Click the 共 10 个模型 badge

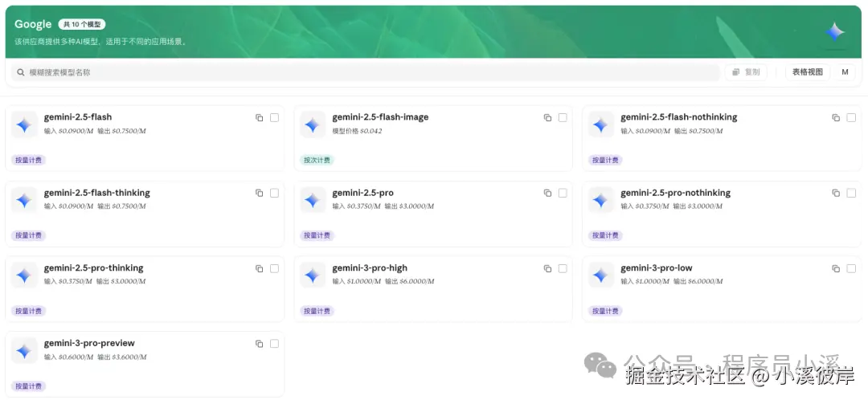coord(82,24)
